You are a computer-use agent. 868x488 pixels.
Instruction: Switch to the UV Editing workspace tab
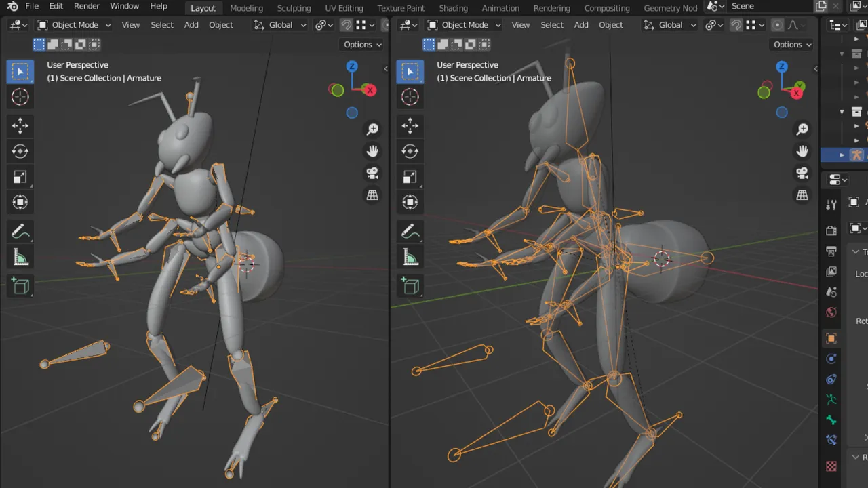click(x=344, y=8)
